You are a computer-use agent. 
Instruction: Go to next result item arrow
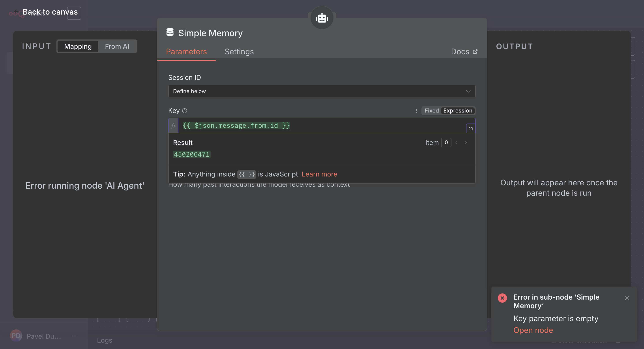(466, 143)
